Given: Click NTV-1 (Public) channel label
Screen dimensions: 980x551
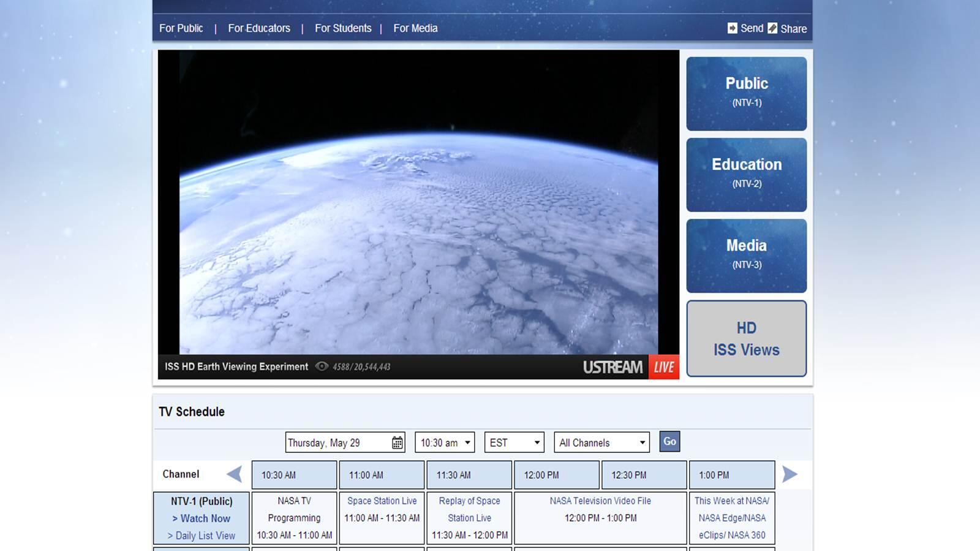Looking at the screenshot, I should [202, 501].
